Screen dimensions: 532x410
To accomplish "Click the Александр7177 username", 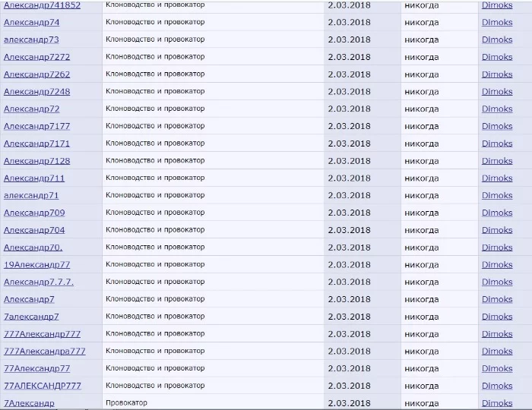I will 36,126.
